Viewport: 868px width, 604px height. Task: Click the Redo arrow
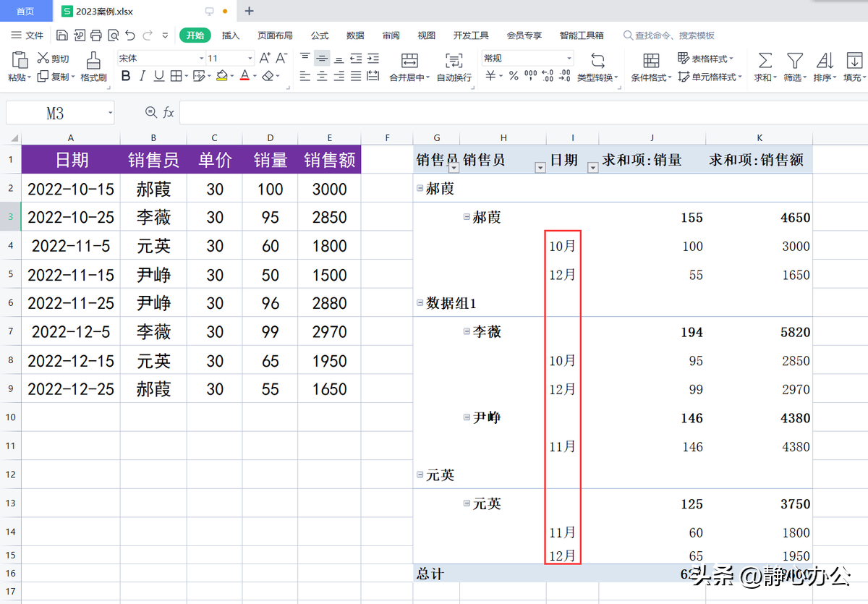(148, 35)
